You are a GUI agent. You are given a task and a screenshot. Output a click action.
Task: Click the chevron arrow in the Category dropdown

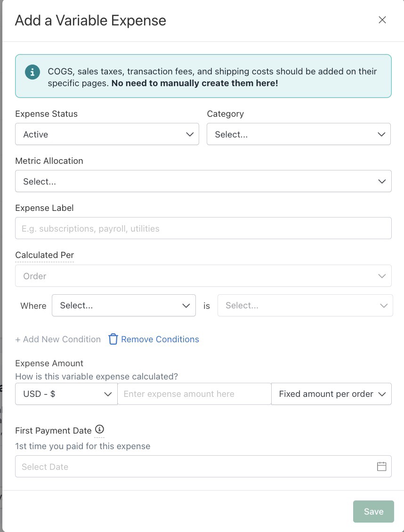click(381, 134)
